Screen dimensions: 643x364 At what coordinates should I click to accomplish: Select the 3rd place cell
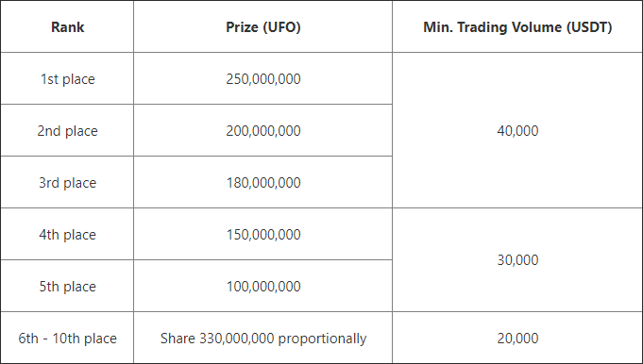[x=67, y=183]
